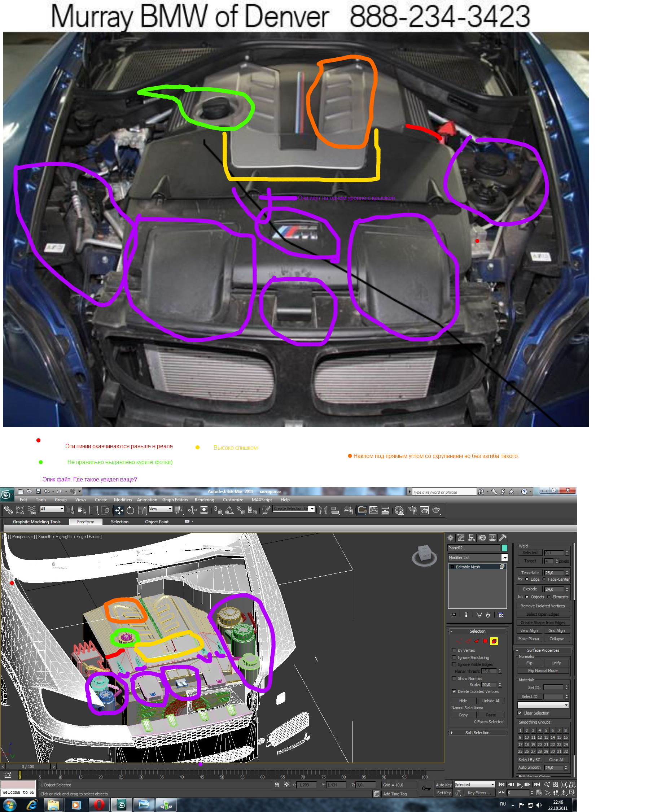Open the View reference coordinate dropdown

tap(161, 509)
